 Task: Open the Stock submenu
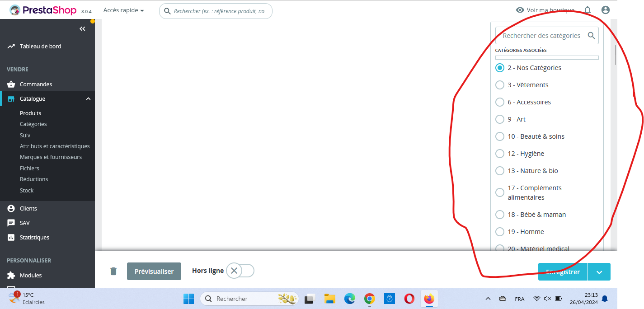point(27,190)
